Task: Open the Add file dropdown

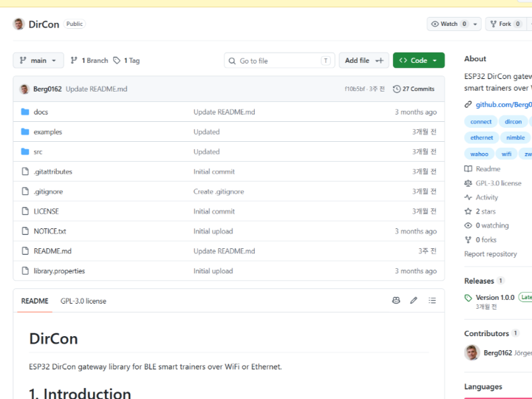Action: coord(364,61)
